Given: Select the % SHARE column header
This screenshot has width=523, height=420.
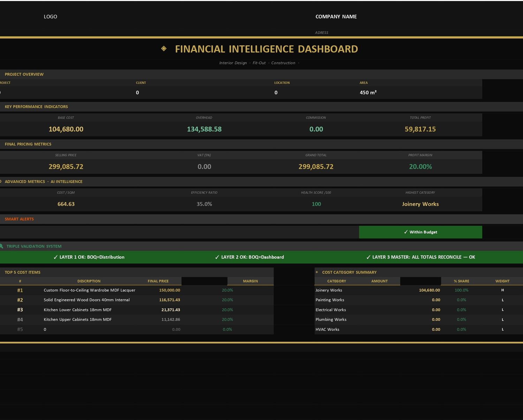Looking at the screenshot, I should point(461,281).
